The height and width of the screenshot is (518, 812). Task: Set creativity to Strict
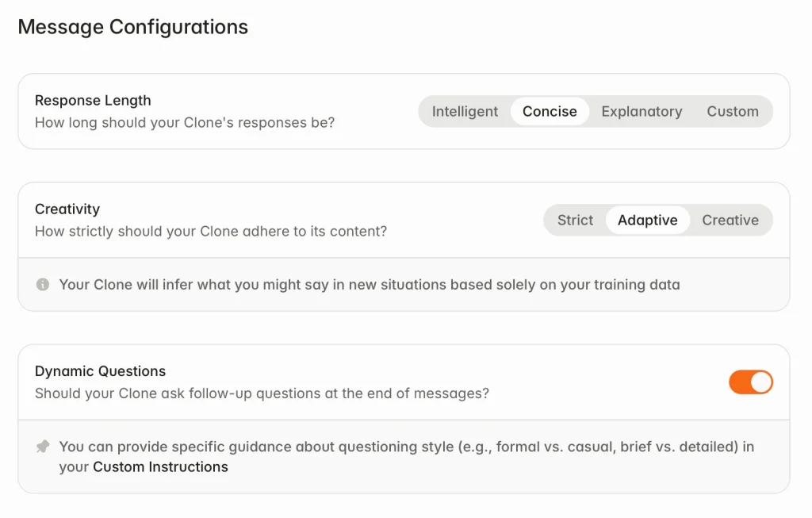(575, 221)
